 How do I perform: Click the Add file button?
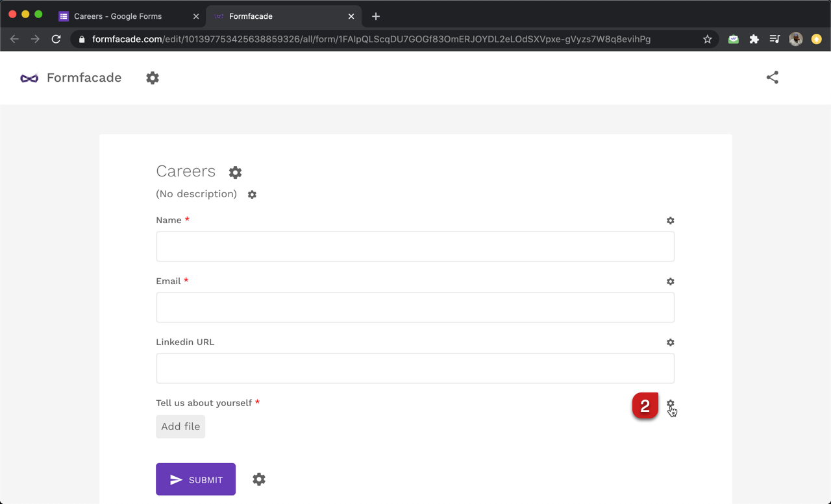(x=180, y=427)
